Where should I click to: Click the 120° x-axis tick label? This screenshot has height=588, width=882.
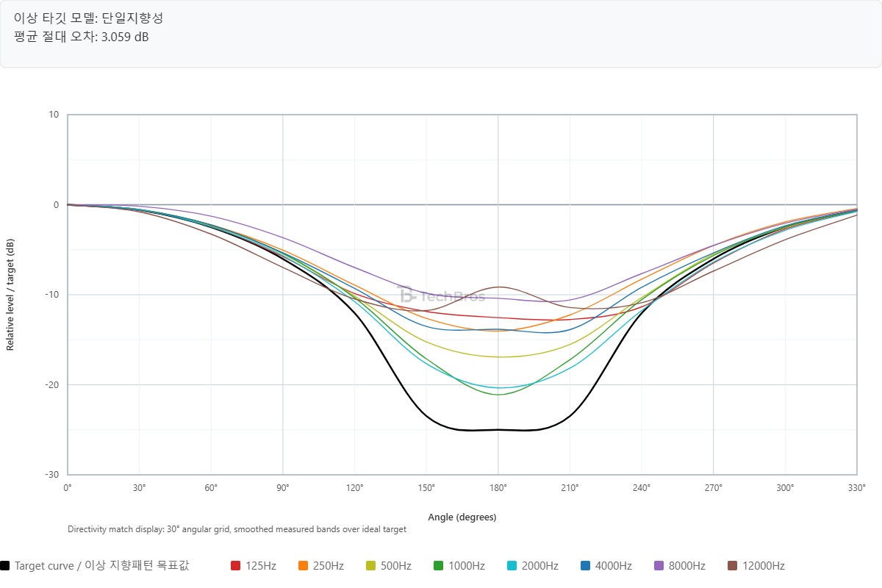click(354, 487)
